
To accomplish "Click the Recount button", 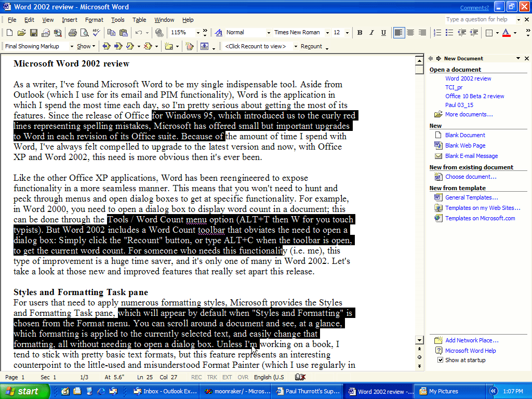I will point(311,46).
